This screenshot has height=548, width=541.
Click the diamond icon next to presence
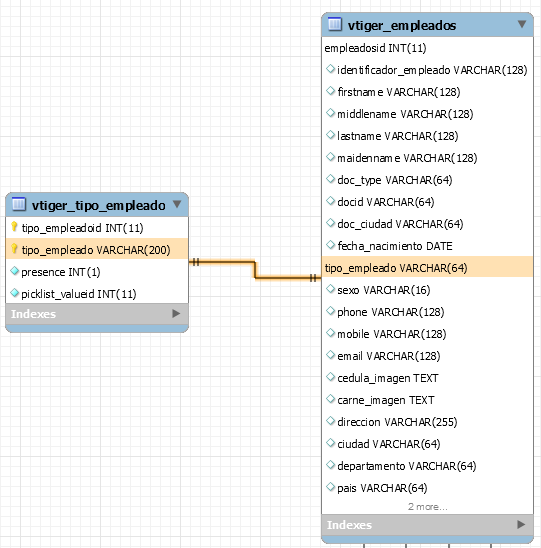click(x=14, y=271)
